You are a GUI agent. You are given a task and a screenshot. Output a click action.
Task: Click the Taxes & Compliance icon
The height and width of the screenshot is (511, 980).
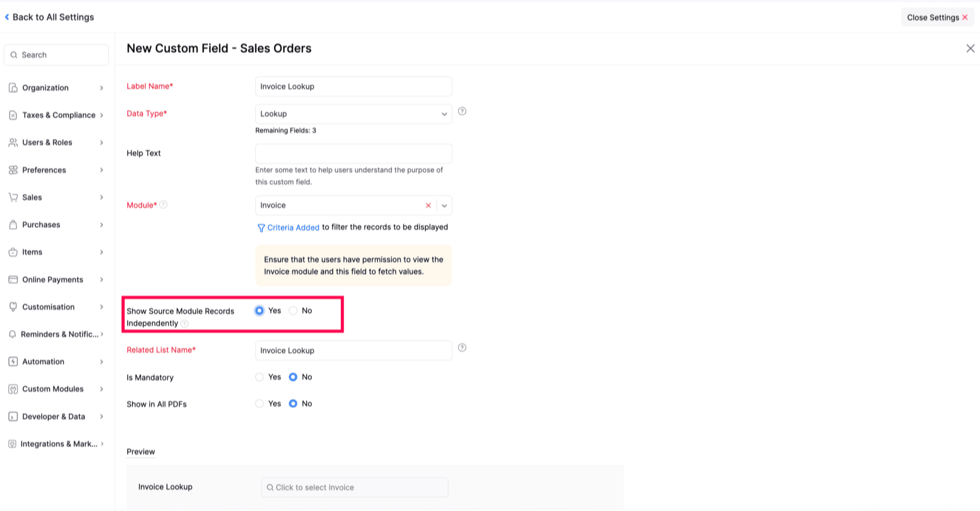(13, 115)
